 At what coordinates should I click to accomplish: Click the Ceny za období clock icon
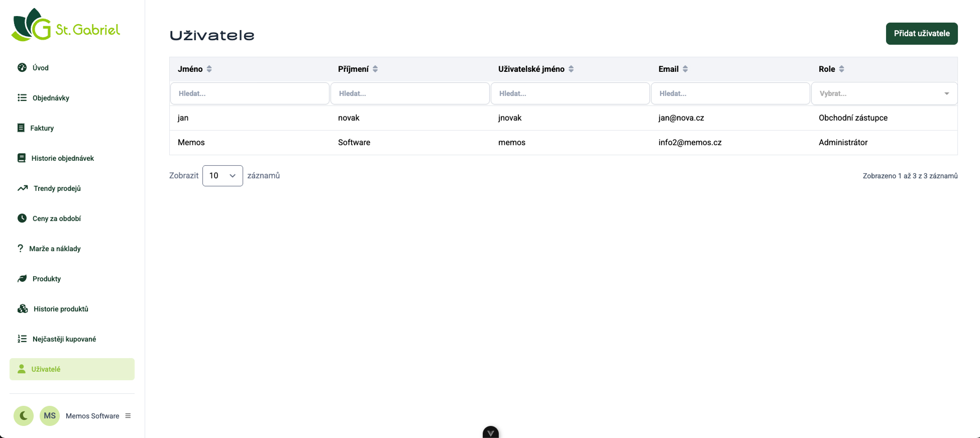pos(22,218)
